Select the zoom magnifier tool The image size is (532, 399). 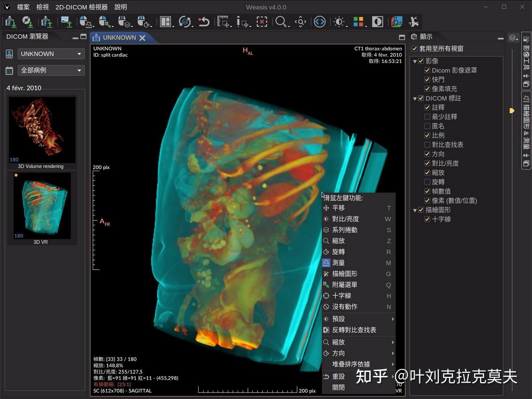(280, 21)
